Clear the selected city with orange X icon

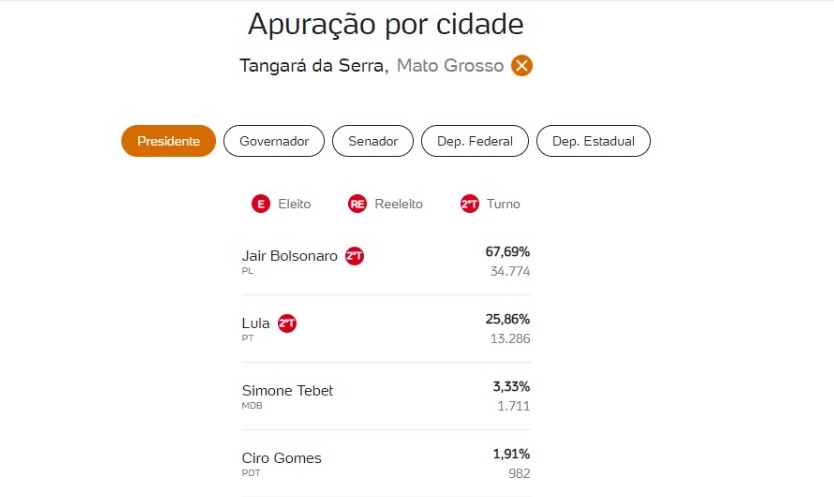pos(522,66)
